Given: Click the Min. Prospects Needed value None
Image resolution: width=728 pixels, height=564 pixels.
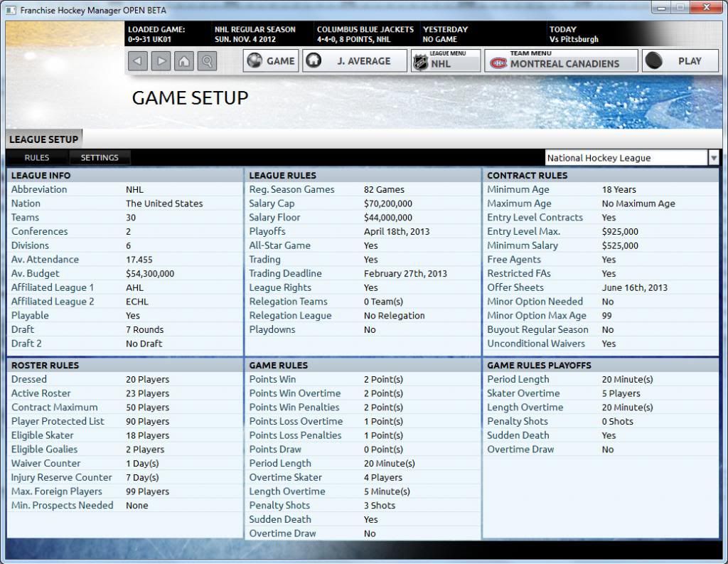Looking at the screenshot, I should 137,506.
